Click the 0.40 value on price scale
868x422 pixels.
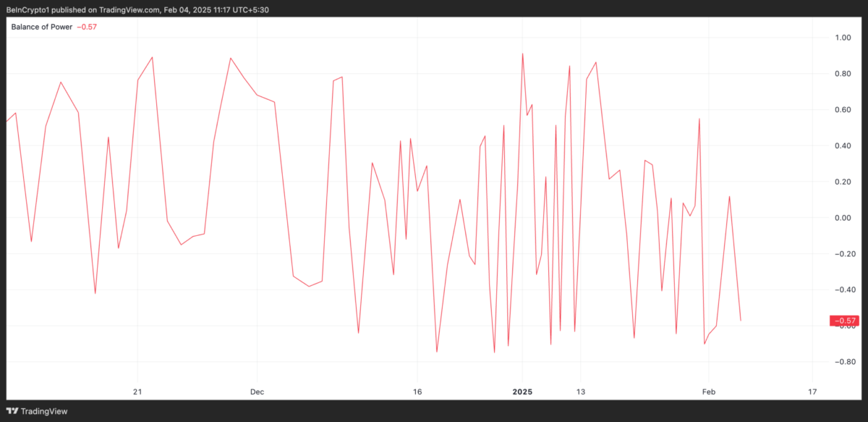click(843, 146)
